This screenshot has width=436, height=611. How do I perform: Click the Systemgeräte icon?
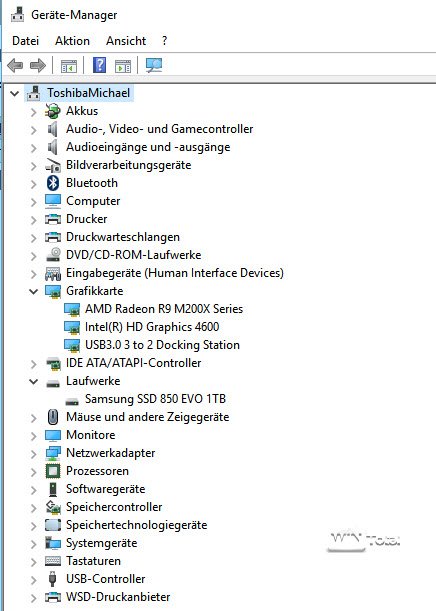(x=53, y=543)
